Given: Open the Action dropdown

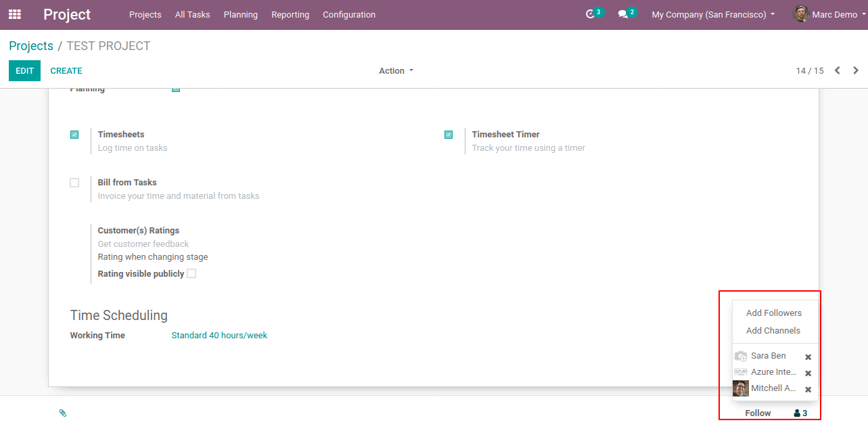Looking at the screenshot, I should (396, 70).
